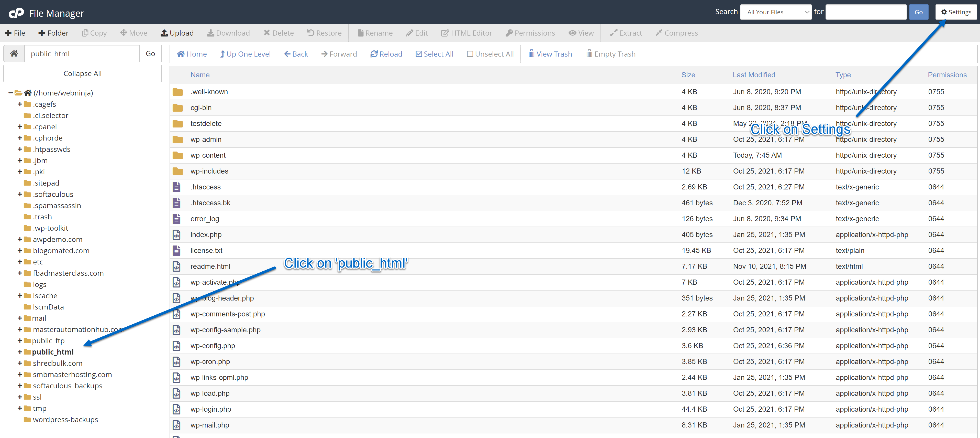Viewport: 980px width, 438px height.
Task: Check Select All files
Action: click(435, 54)
